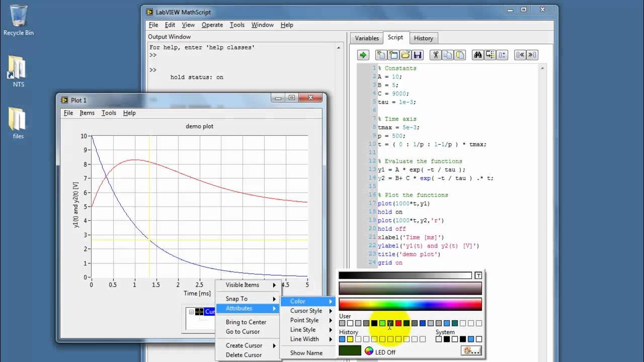Save the script with the floppy disk icon
This screenshot has height=362, width=644.
[x=417, y=55]
